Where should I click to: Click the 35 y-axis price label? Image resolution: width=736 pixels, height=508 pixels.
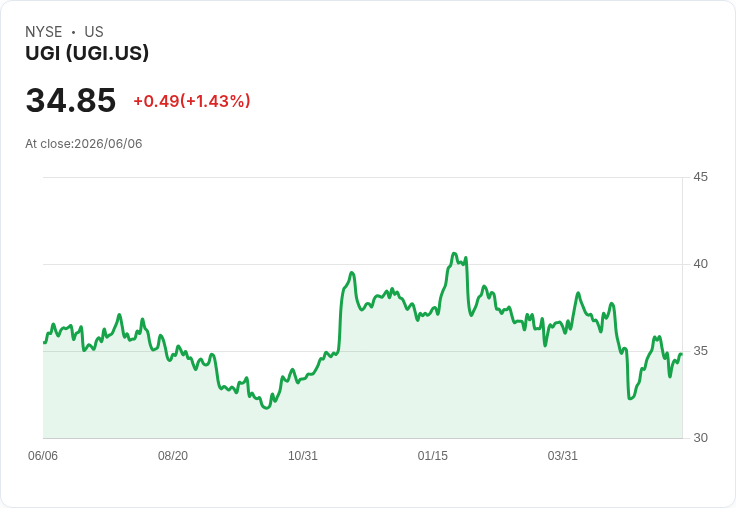[700, 351]
